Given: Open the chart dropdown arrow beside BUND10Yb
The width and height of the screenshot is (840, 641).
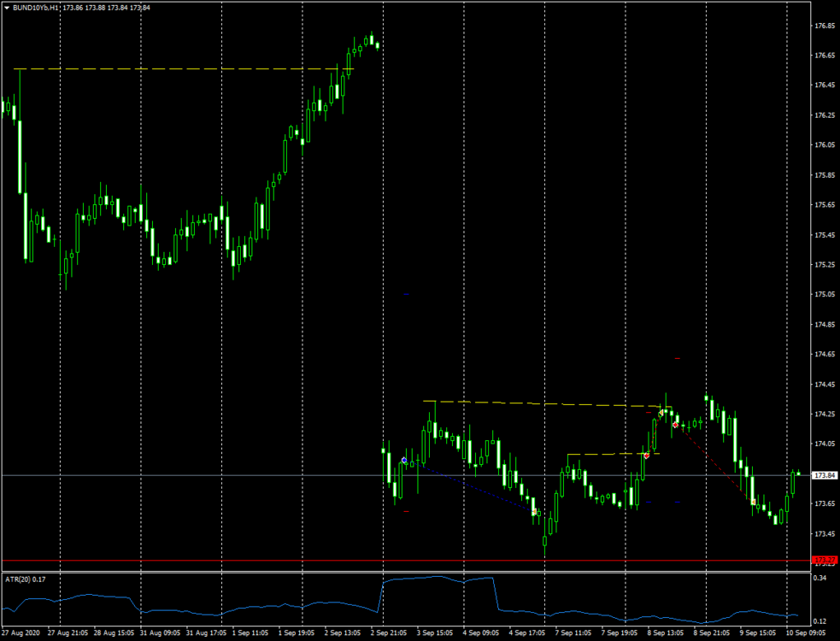Looking at the screenshot, I should pos(7,8).
